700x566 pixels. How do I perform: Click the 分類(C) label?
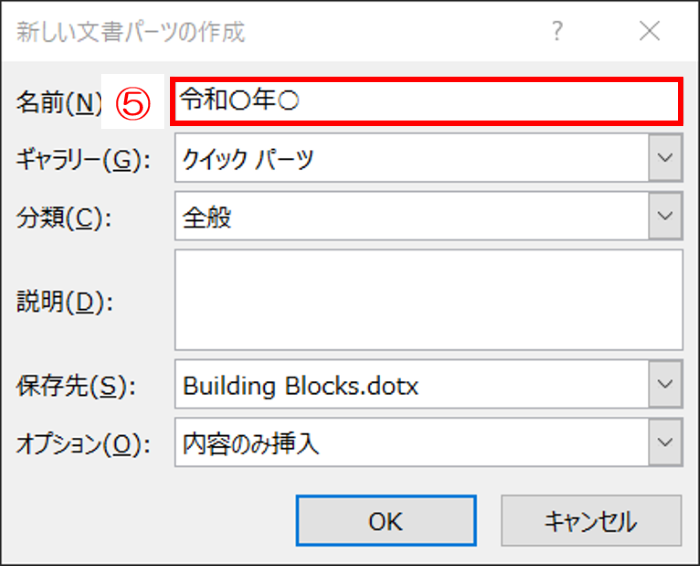(63, 218)
